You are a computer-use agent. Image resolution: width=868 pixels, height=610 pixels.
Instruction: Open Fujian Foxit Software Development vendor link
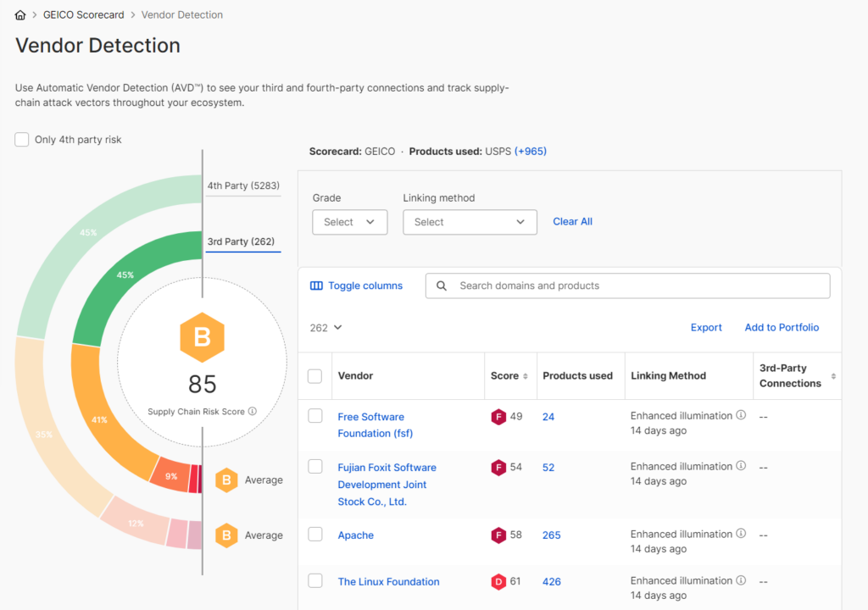pyautogui.click(x=387, y=485)
